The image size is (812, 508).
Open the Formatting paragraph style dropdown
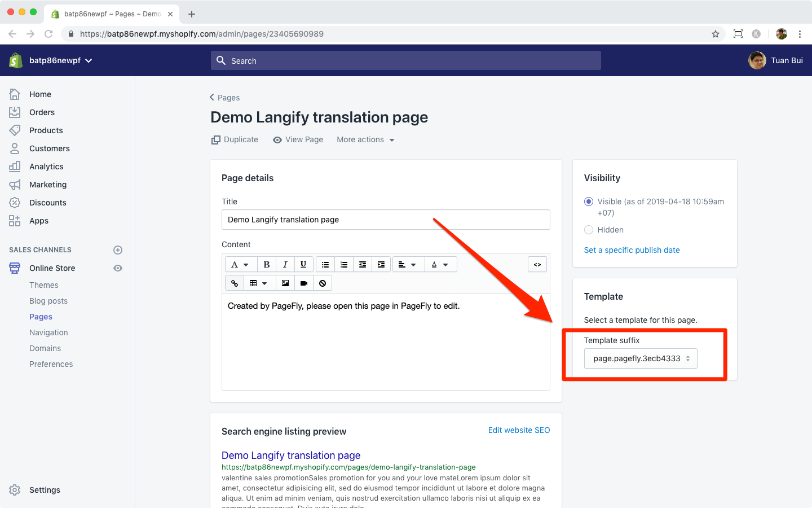coord(241,265)
